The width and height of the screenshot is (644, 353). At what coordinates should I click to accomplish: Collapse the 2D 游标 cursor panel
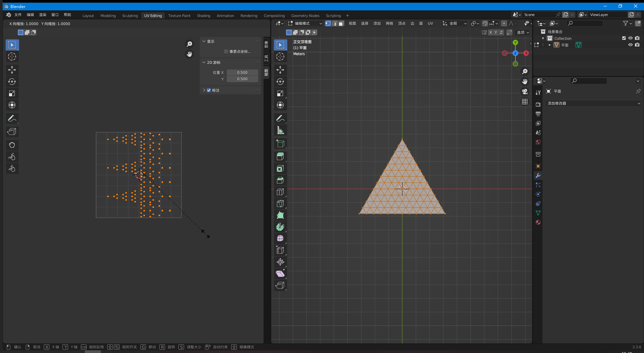pyautogui.click(x=204, y=63)
